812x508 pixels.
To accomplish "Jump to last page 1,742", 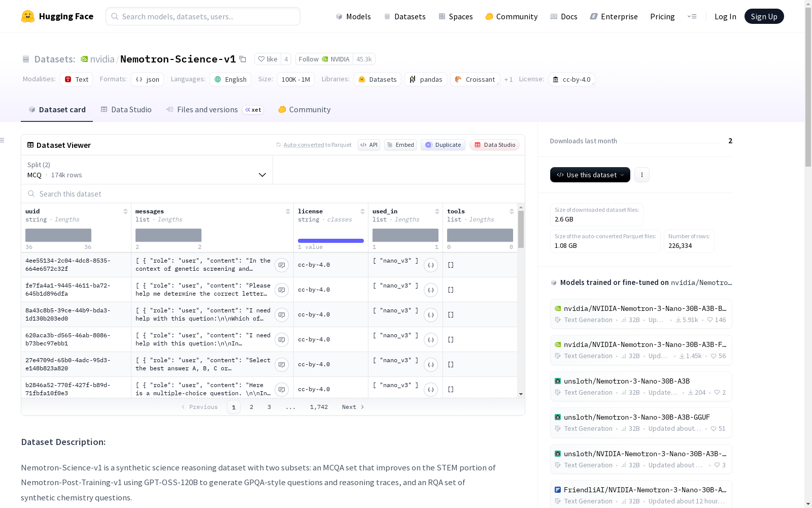I will point(319,407).
